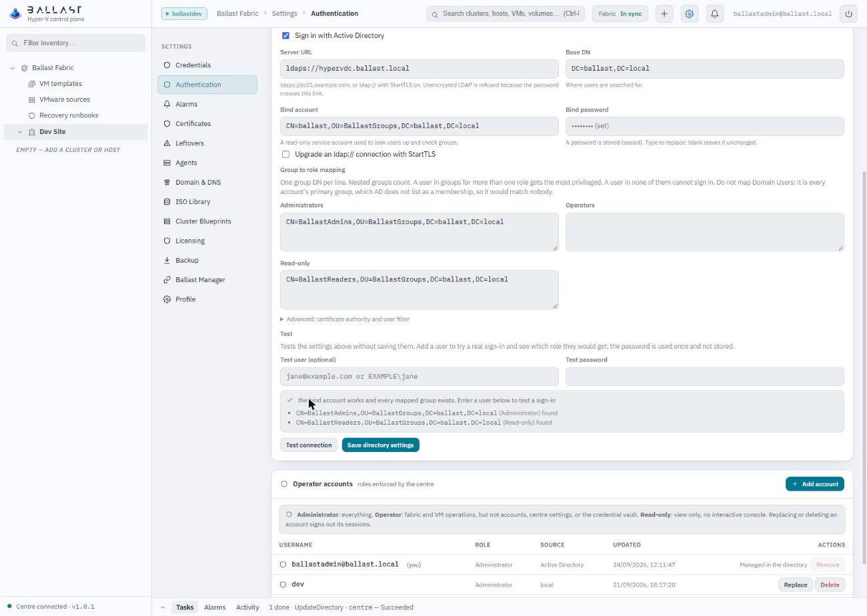Click the Ballast Fabric layers icon
867x616 pixels.
[24, 68]
